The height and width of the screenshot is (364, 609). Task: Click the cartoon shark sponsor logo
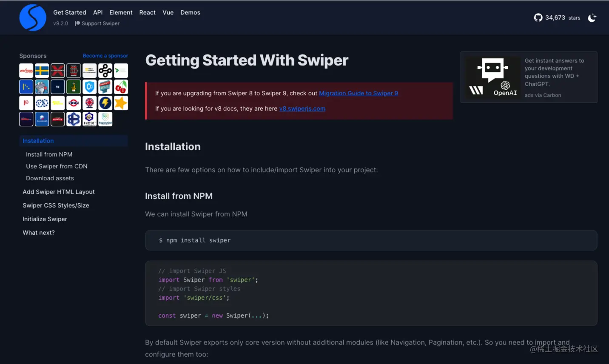coord(42,87)
